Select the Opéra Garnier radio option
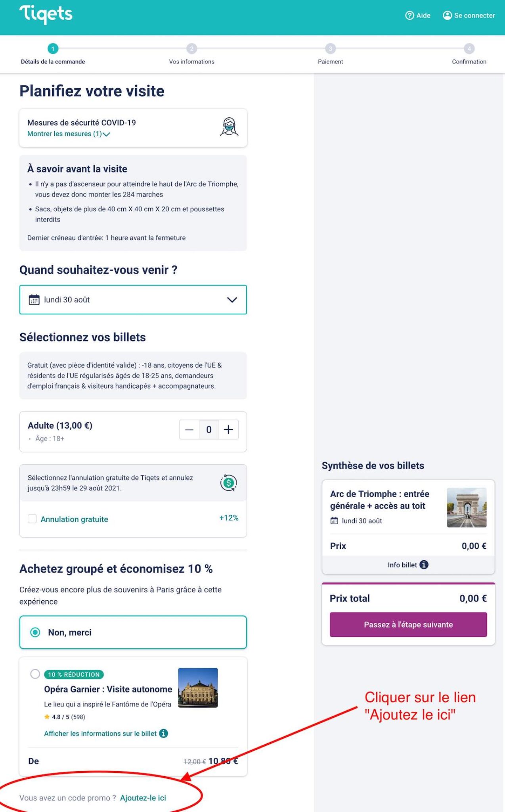505x812 pixels. click(x=35, y=674)
